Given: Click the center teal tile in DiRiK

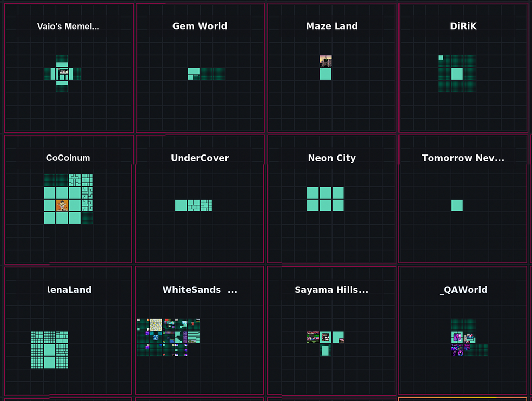Looking at the screenshot, I should coord(457,74).
